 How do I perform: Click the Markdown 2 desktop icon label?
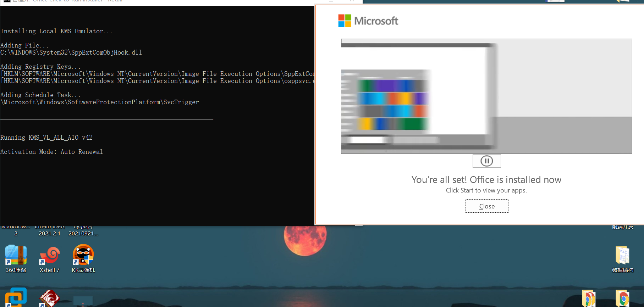pos(16,230)
